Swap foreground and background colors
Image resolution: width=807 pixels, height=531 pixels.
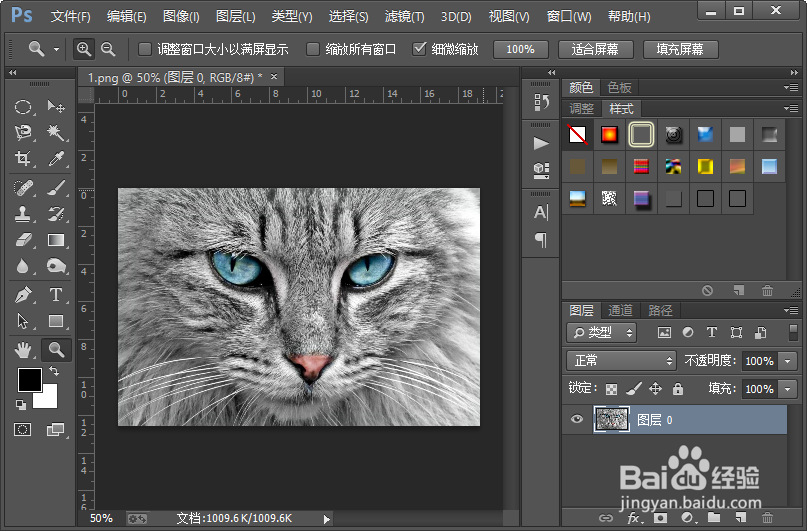click(x=54, y=370)
